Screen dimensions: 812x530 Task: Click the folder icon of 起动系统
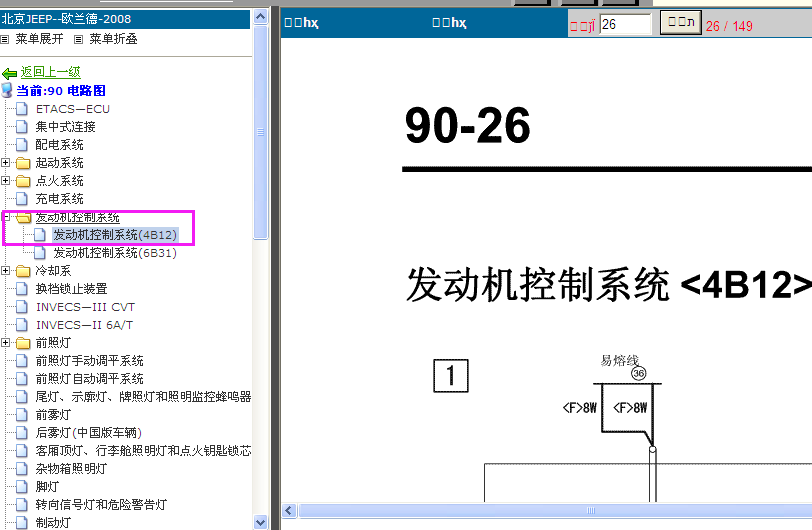click(23, 163)
